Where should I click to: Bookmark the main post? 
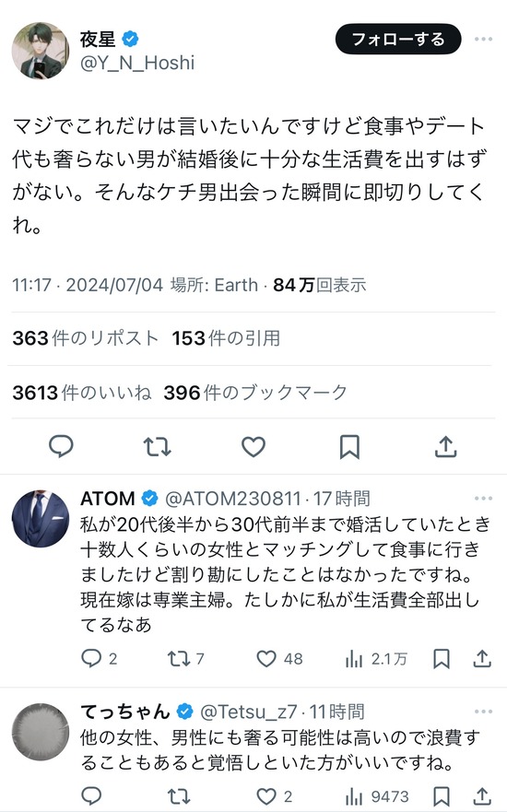pos(349,447)
